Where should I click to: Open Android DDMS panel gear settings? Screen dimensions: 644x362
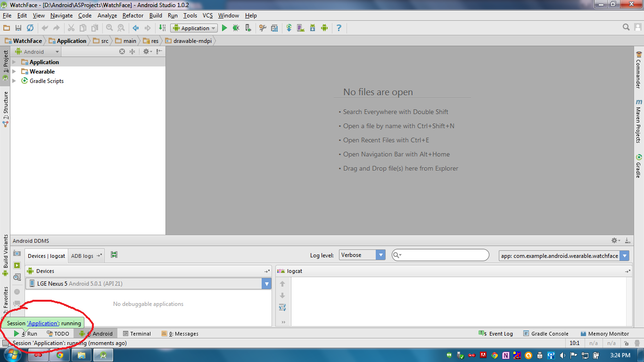(x=615, y=240)
